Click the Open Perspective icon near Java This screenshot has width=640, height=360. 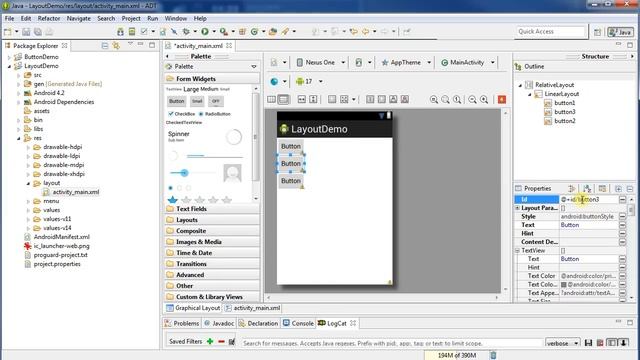[x=598, y=32]
